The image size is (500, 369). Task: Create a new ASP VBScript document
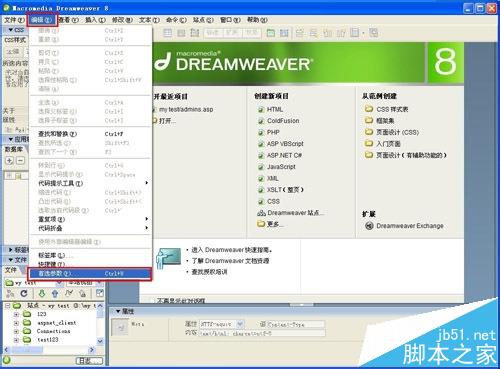pyautogui.click(x=285, y=144)
